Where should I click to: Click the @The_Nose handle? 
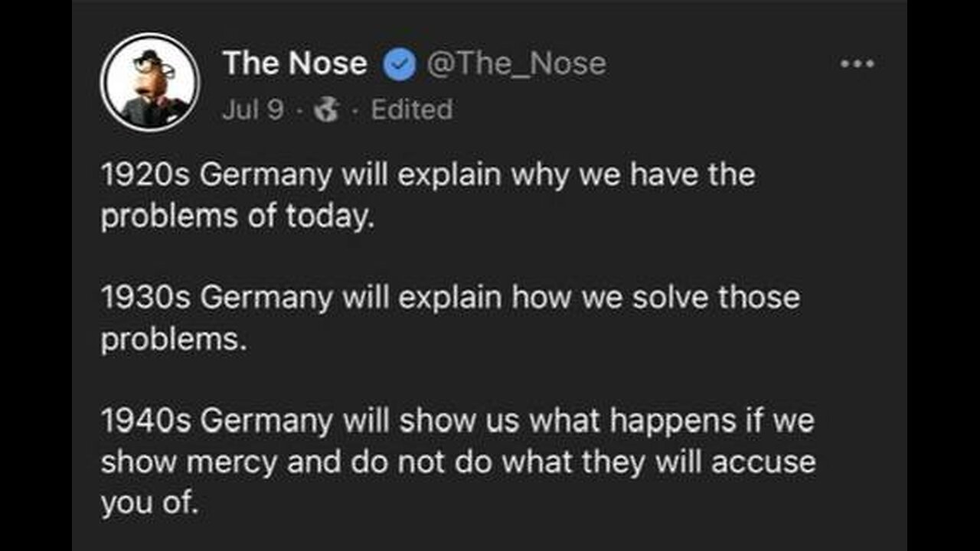(x=515, y=64)
